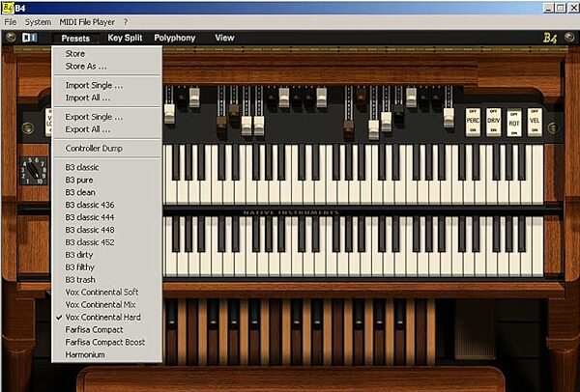
Task: Select Export All ... menu entry
Action: tap(107, 129)
